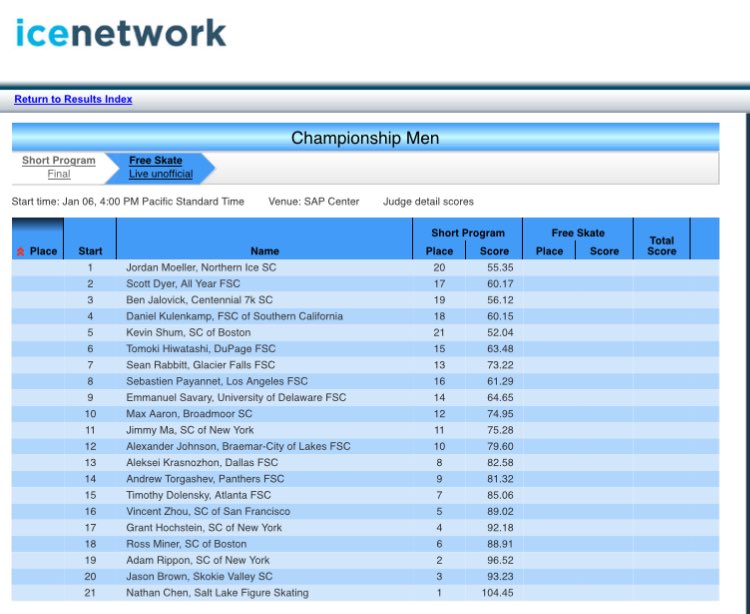Select the Free Skate tab

tap(155, 160)
